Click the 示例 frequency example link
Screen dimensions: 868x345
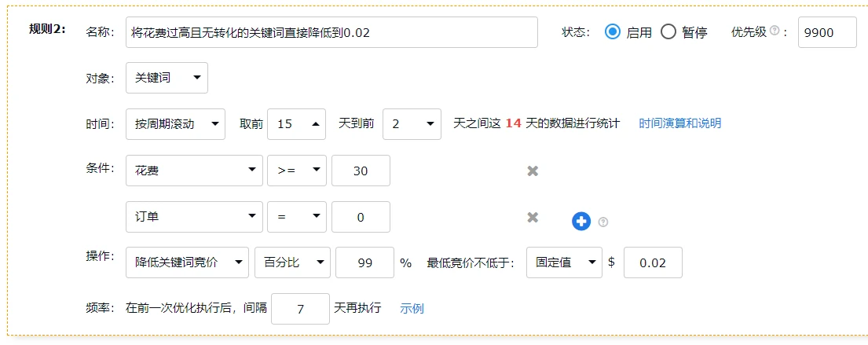point(412,308)
